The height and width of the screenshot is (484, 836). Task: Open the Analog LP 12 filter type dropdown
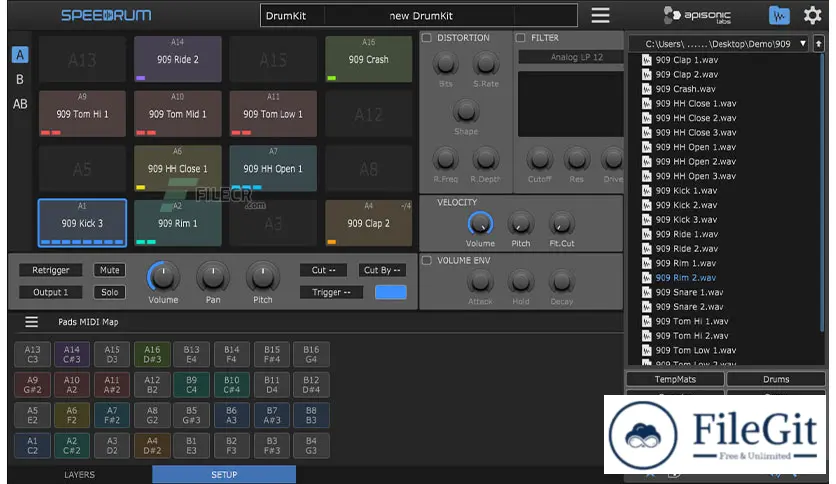pyautogui.click(x=570, y=57)
